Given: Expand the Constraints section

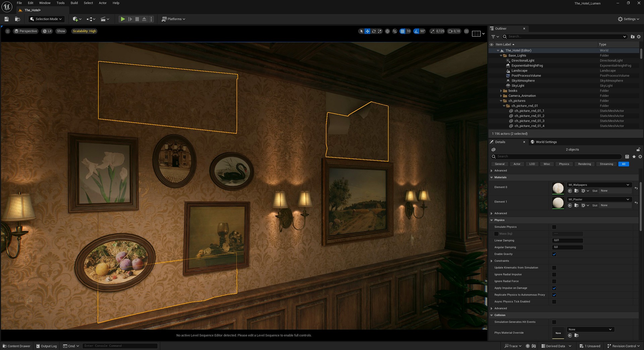Looking at the screenshot, I should (x=492, y=261).
